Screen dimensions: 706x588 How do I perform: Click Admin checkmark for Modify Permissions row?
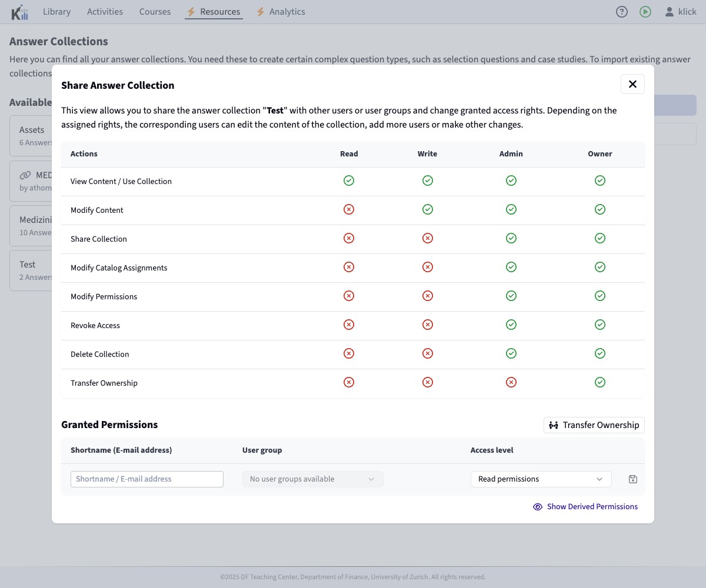pos(511,296)
